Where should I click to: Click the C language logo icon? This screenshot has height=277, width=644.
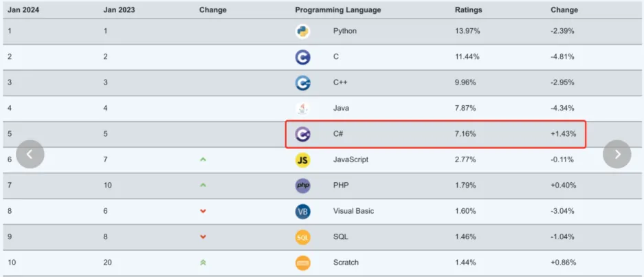302,57
